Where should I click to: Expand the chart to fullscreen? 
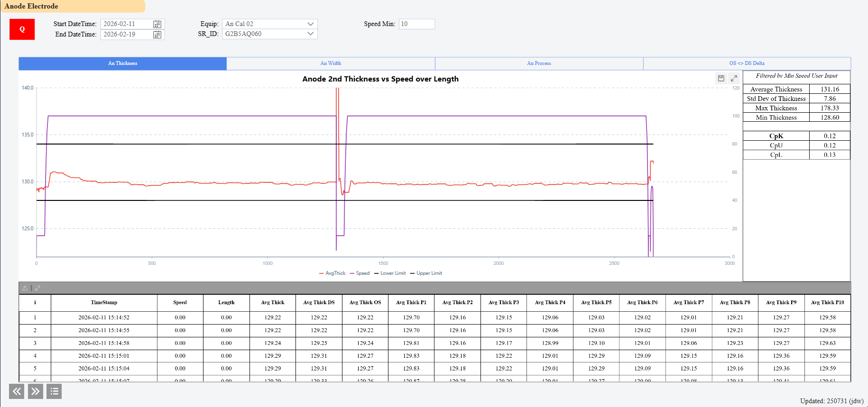734,78
